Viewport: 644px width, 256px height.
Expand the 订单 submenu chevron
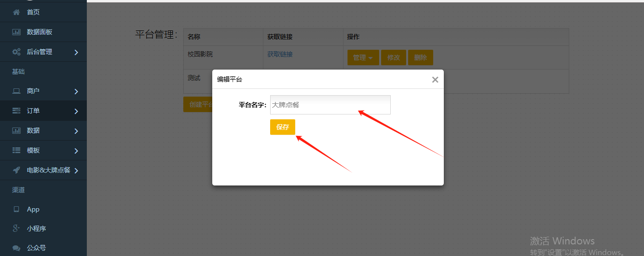point(76,111)
